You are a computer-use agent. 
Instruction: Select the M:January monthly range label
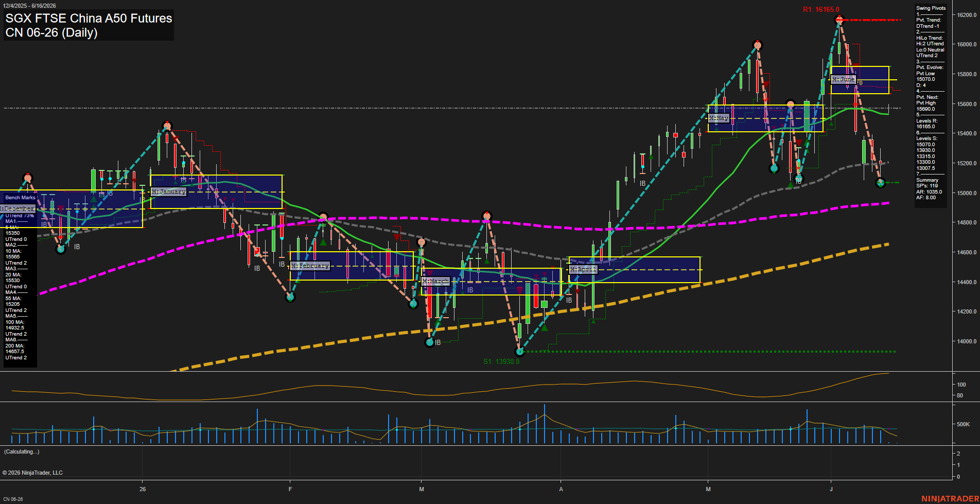(168, 192)
